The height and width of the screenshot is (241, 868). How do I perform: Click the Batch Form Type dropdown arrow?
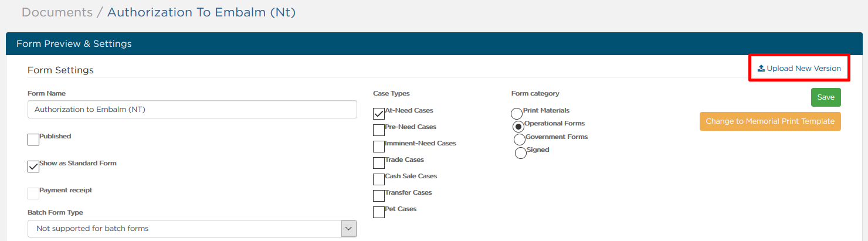[349, 229]
